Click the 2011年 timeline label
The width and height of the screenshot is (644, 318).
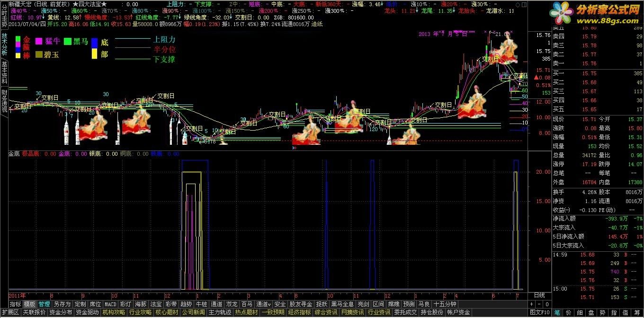[x=18, y=295]
